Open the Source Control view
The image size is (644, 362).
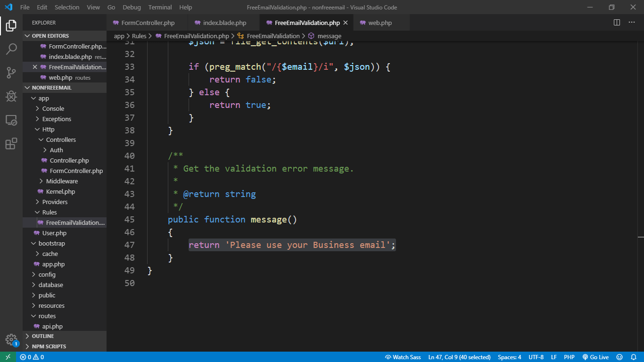[x=11, y=73]
